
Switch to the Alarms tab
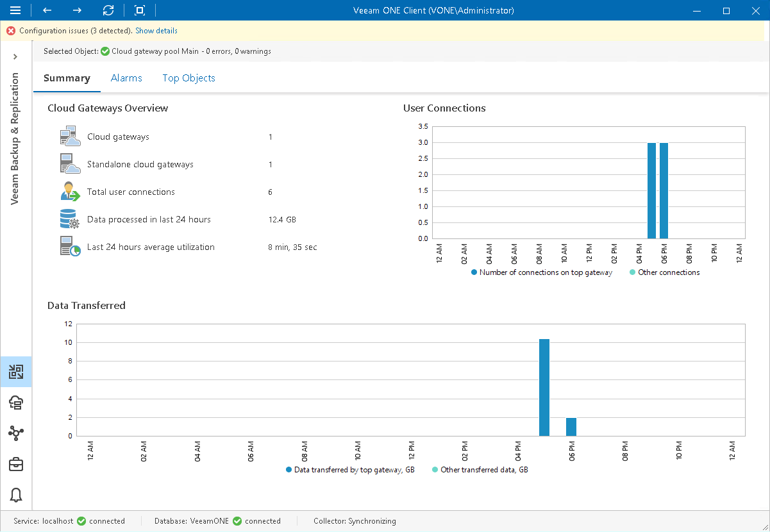(126, 78)
